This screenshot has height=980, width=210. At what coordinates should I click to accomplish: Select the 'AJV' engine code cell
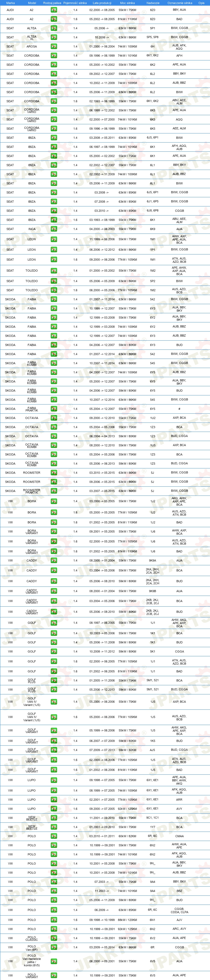179,920
